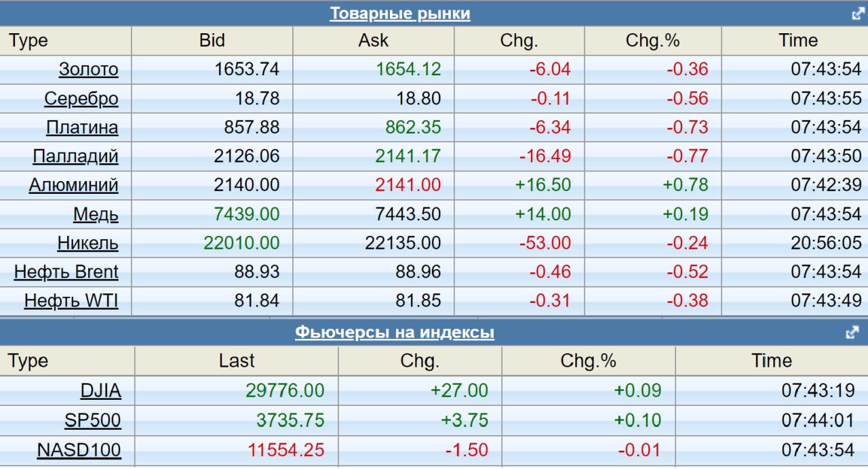Open the Палладий quote link
This screenshot has height=469, width=868.
click(x=75, y=157)
